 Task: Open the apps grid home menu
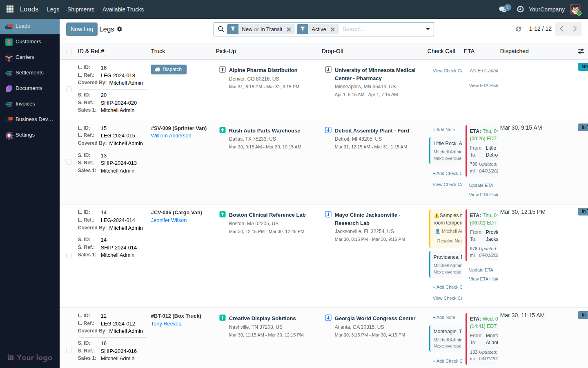click(x=10, y=9)
